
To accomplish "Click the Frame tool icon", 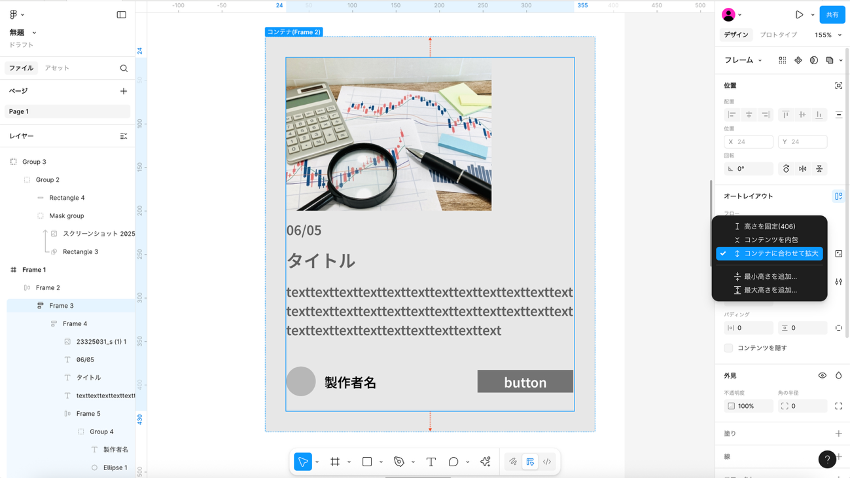I will point(335,462).
